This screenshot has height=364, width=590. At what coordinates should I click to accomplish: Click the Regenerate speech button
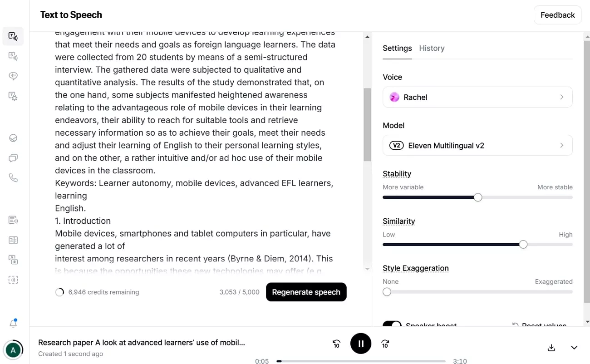(x=306, y=292)
